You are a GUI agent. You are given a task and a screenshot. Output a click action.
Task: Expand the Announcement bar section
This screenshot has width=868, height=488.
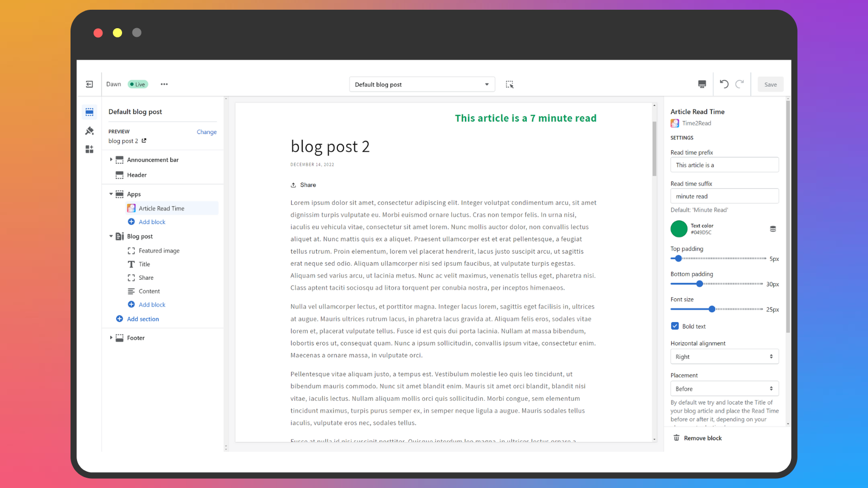111,159
